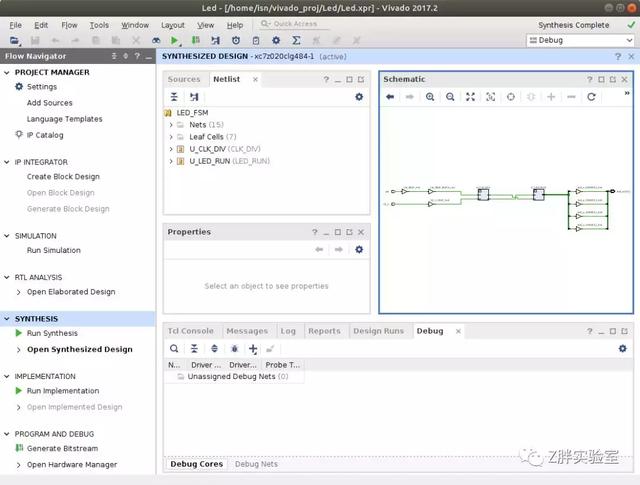Open the Flow menu
640x485 pixels.
coord(69,25)
